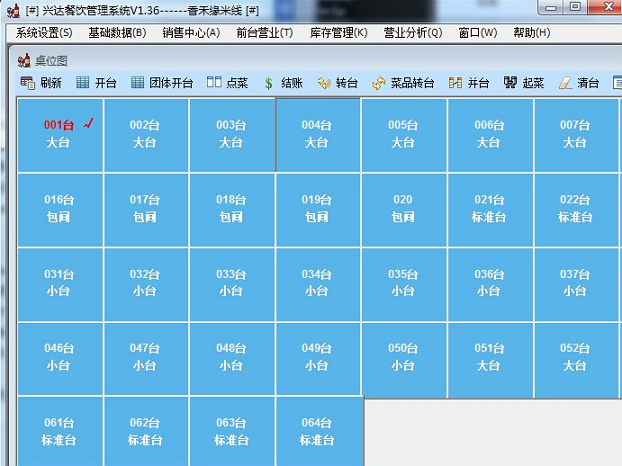Select table 034台 小台
Viewport: 622px width, 466px height.
(x=318, y=285)
